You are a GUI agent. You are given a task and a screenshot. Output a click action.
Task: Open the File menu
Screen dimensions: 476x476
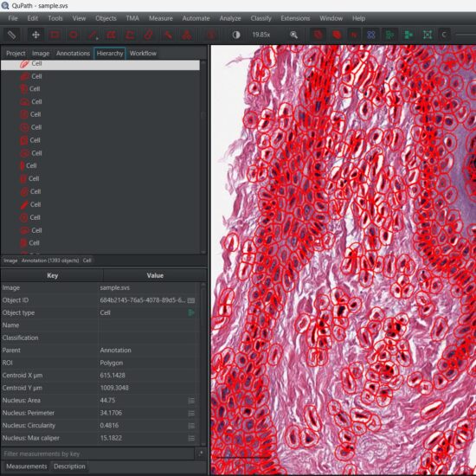[x=13, y=18]
